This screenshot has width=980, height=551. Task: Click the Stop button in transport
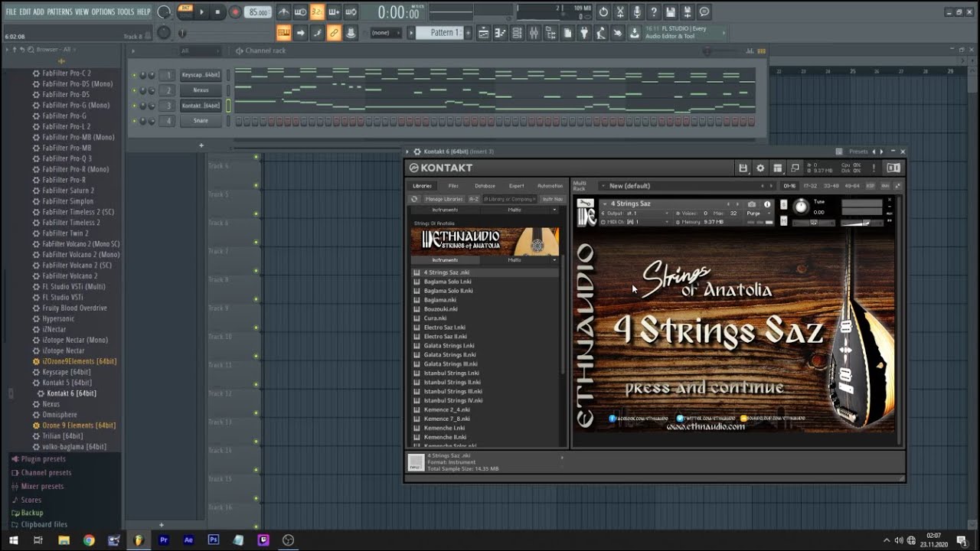coord(217,12)
